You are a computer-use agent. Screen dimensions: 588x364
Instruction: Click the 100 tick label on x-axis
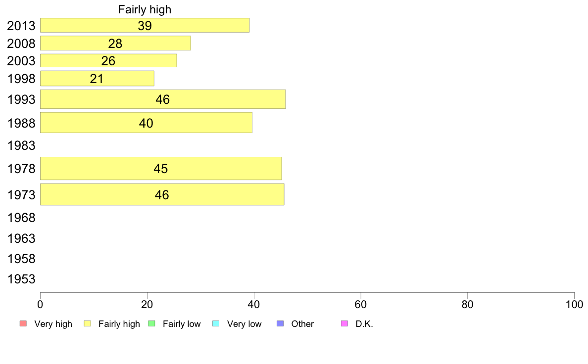click(574, 304)
